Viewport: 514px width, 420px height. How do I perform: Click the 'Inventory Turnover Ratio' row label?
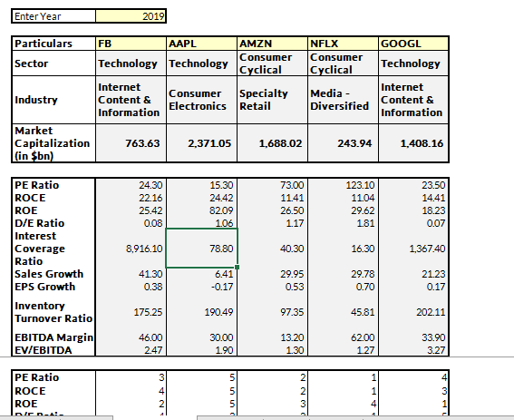click(53, 312)
